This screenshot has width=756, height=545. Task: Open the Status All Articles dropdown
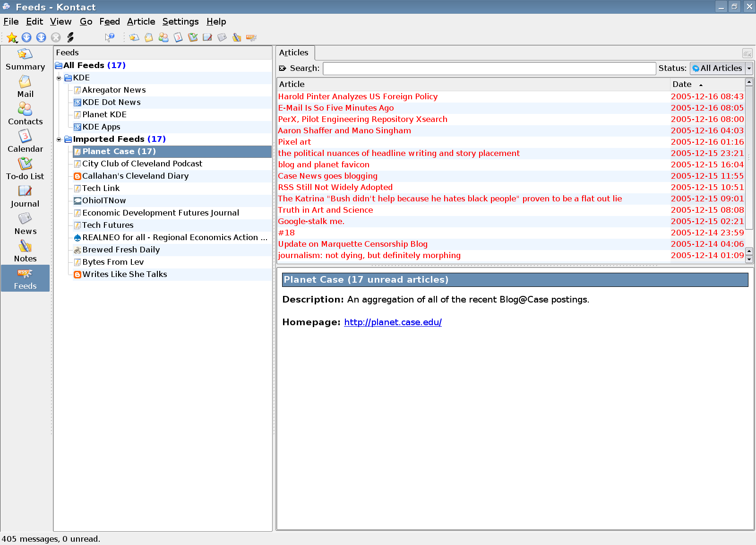(x=721, y=68)
